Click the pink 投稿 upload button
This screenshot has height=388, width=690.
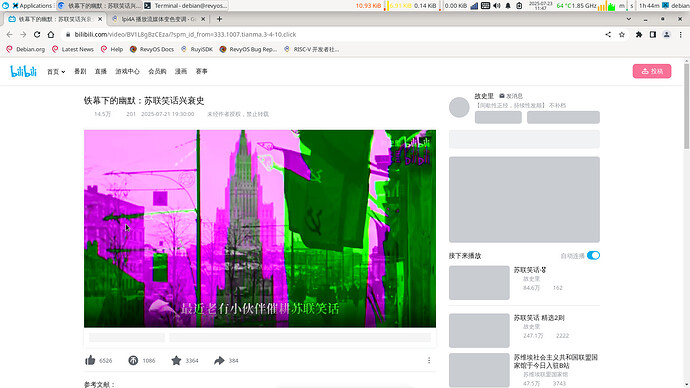tap(652, 71)
